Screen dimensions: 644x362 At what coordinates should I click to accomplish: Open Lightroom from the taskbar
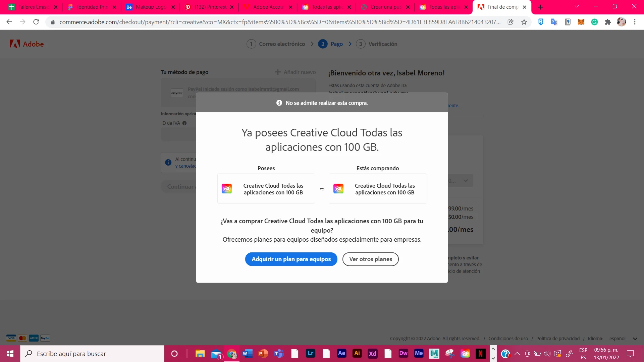pos(311,353)
